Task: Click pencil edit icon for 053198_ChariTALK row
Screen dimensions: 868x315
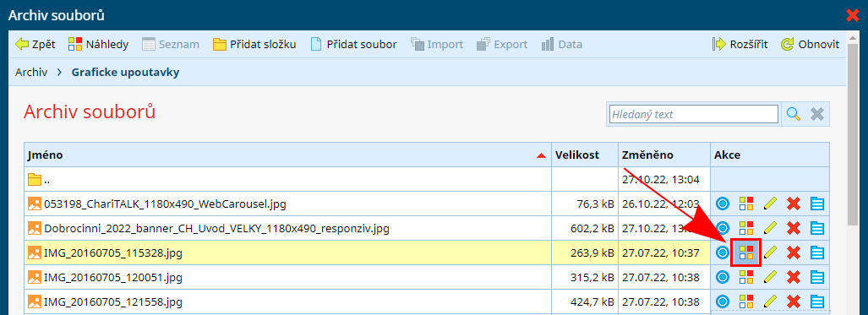Action: (x=769, y=204)
